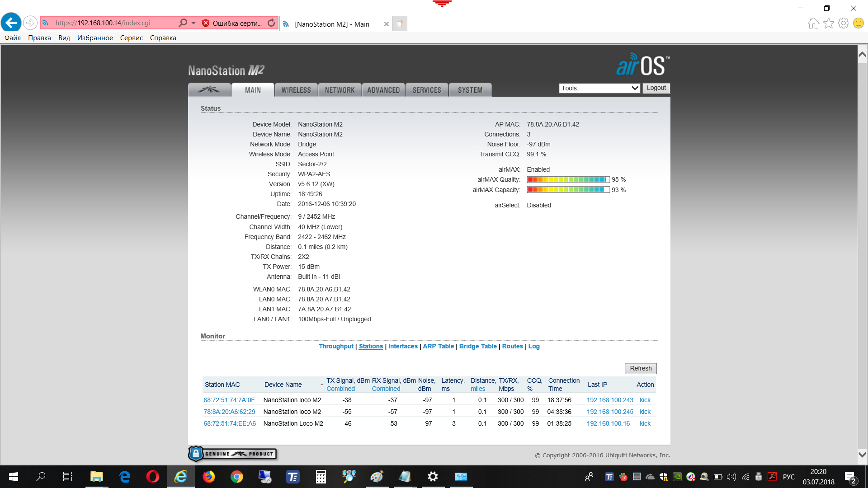Expand the Tools dropdown
Screen dimensions: 868x488
point(599,88)
